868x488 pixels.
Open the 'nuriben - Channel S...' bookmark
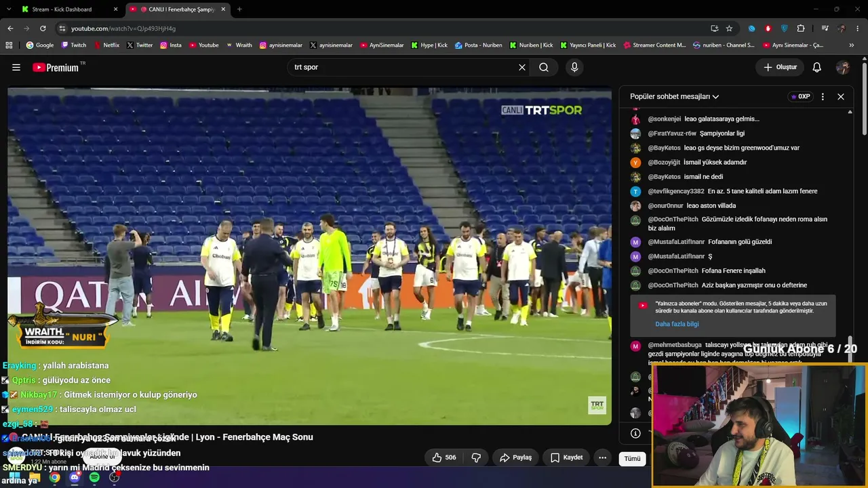point(724,45)
